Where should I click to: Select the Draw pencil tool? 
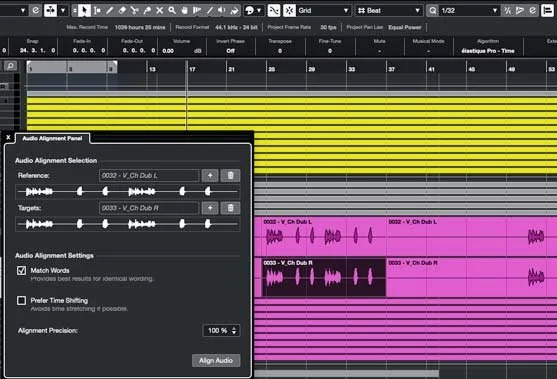point(109,11)
